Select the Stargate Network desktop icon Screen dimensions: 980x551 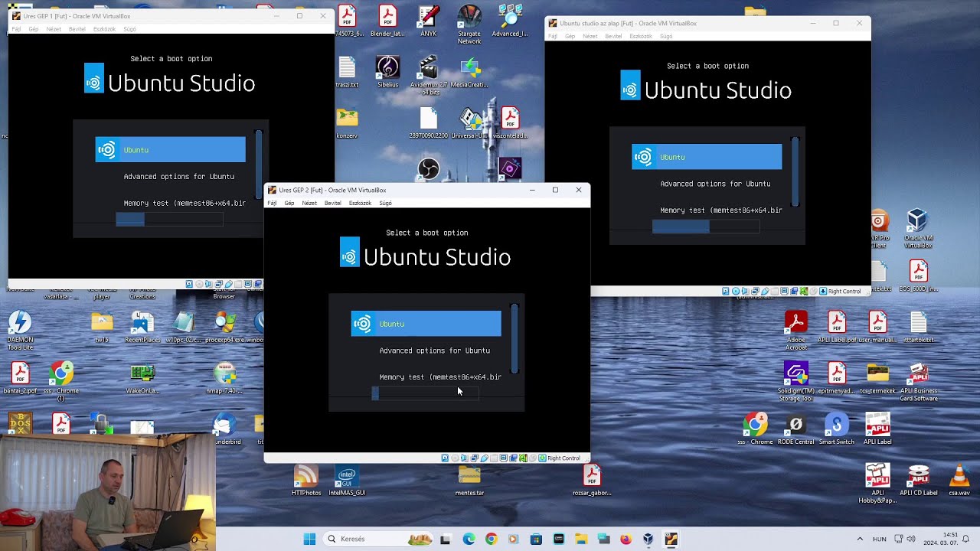tap(469, 24)
